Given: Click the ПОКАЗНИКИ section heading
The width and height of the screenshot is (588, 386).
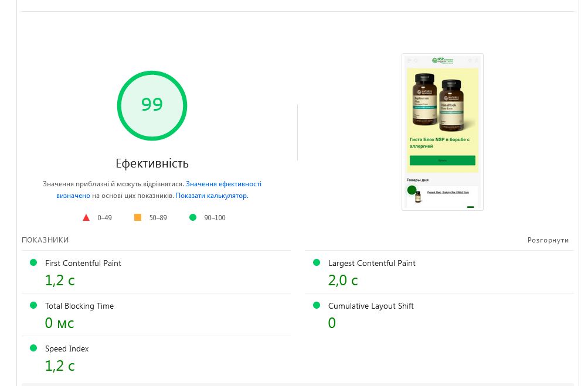Looking at the screenshot, I should (45, 240).
